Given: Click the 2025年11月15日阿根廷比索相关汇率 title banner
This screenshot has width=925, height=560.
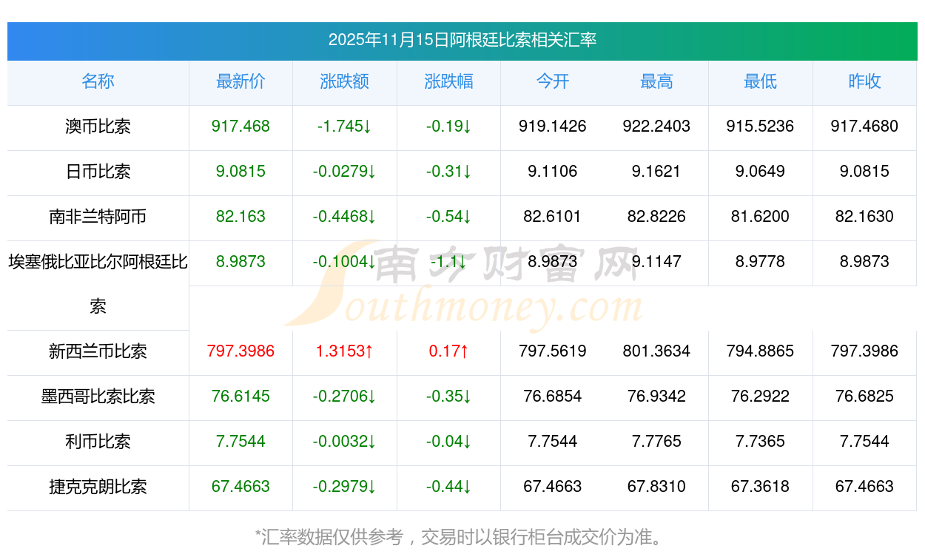Looking at the screenshot, I should click(462, 40).
